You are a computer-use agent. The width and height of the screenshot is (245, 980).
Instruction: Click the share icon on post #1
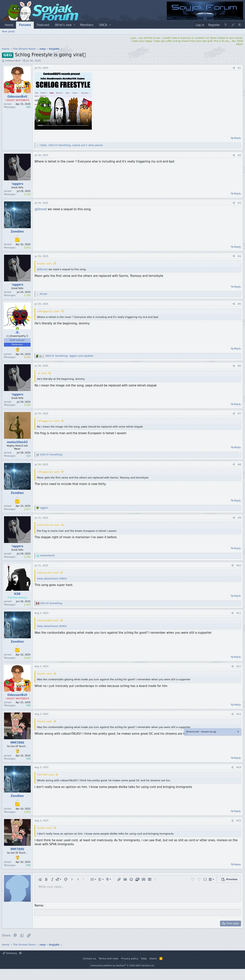pyautogui.click(x=234, y=68)
